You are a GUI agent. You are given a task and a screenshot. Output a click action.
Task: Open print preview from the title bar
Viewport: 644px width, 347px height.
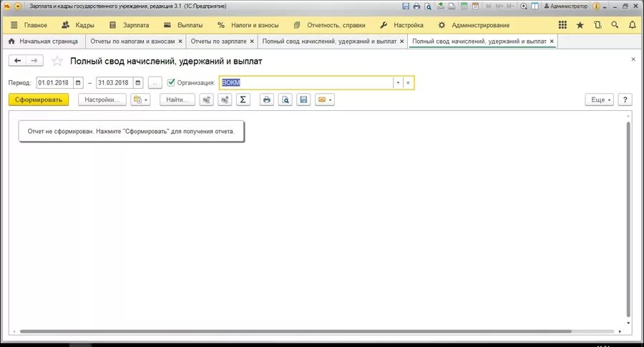point(428,6)
